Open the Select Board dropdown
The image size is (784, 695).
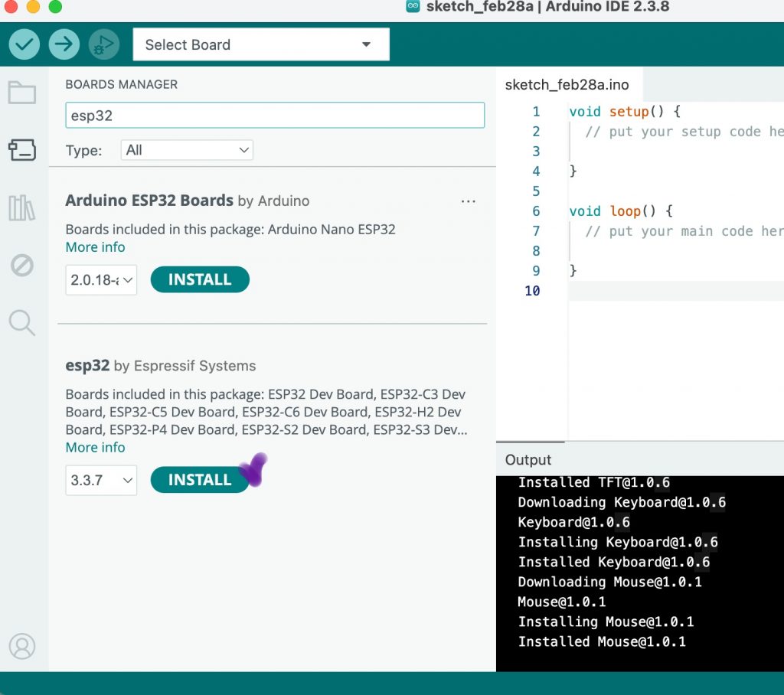[261, 44]
